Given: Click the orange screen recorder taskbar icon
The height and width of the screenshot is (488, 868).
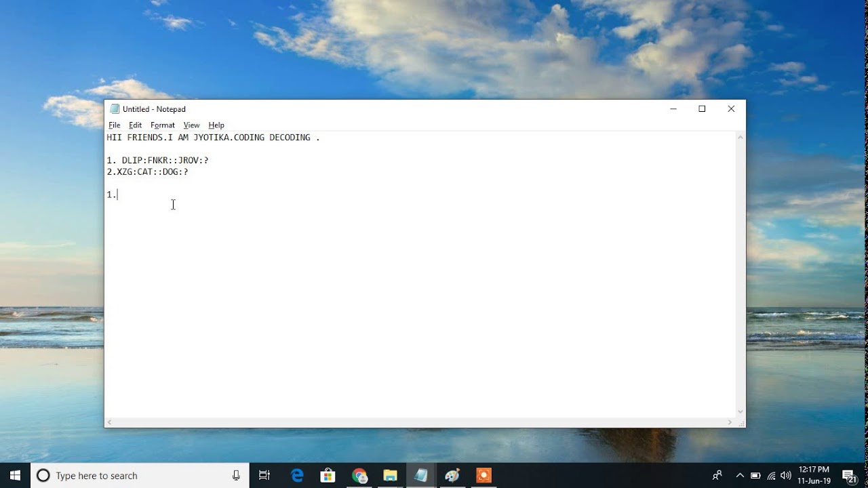Looking at the screenshot, I should 484,476.
